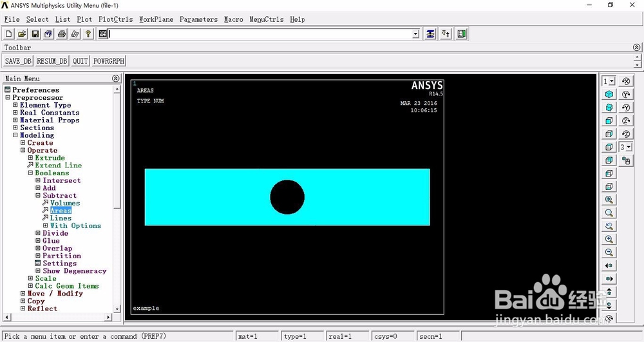Collapse the Preprocessor tree node
644x342 pixels.
coord(7,98)
